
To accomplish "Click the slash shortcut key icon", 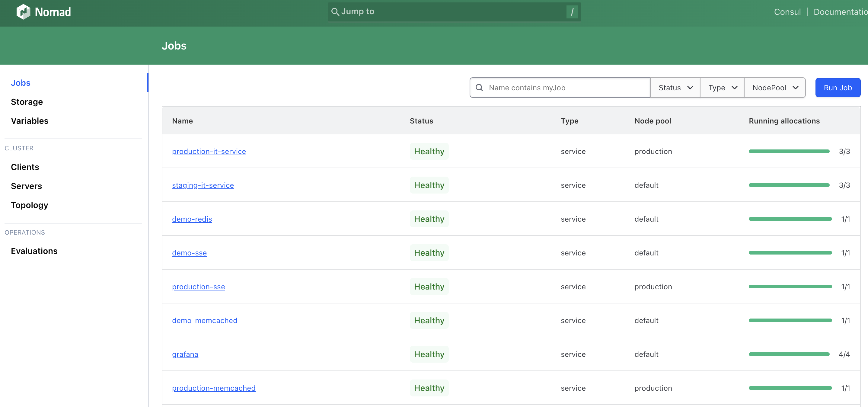I will pyautogui.click(x=572, y=12).
